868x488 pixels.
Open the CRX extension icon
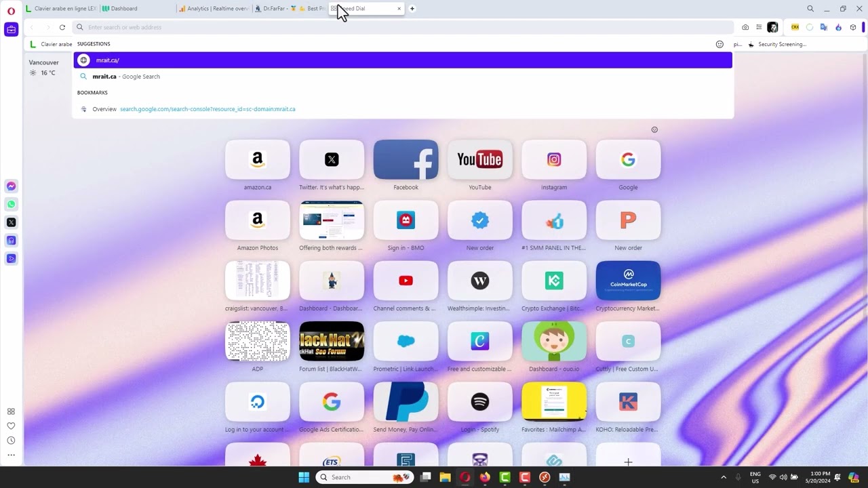(x=795, y=27)
